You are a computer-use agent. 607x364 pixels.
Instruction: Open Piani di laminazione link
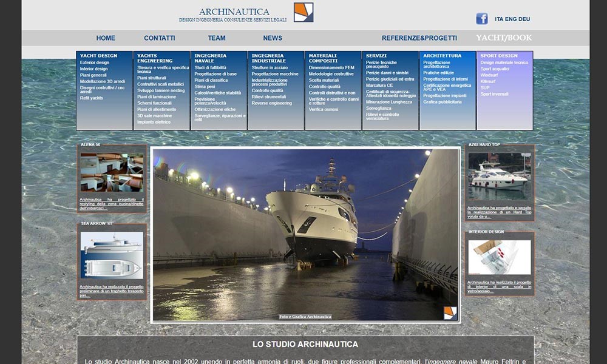[x=157, y=96]
